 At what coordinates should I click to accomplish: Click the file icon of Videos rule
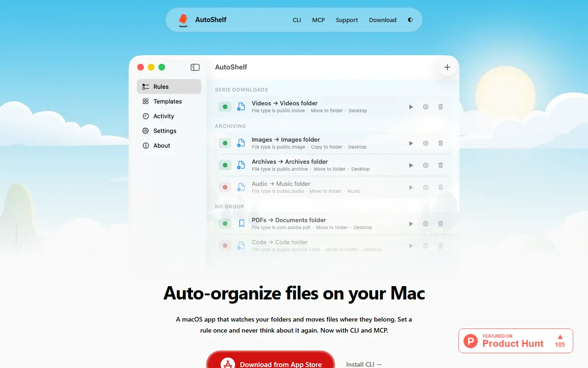pos(241,107)
